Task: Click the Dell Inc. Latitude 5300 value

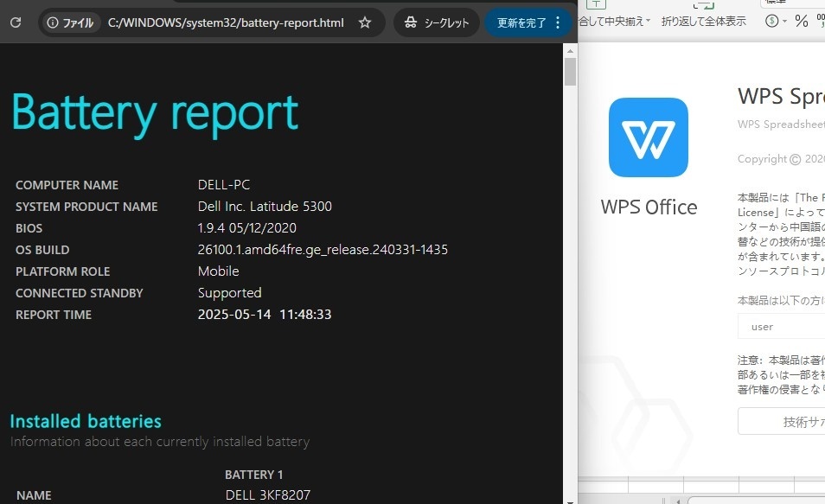Action: pos(265,207)
